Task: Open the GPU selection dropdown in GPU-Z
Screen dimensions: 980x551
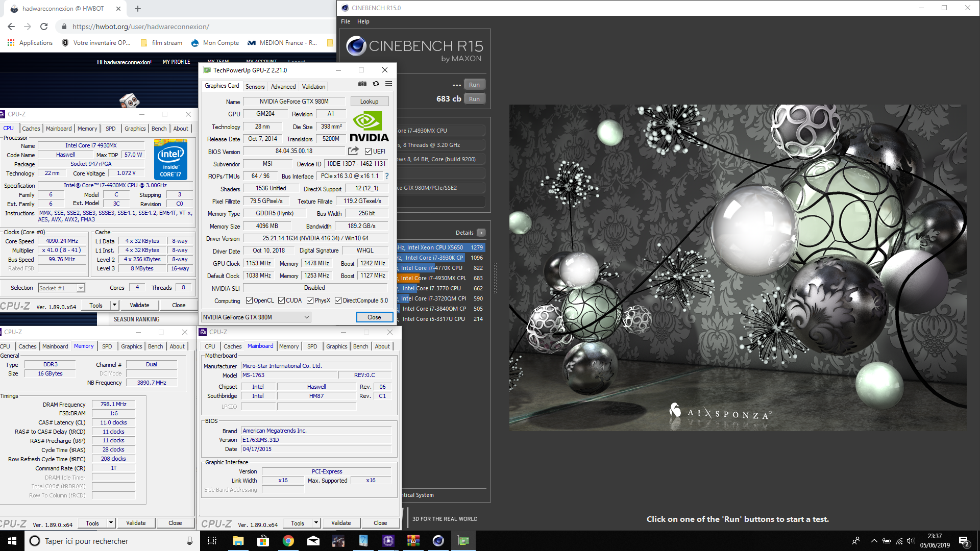Action: [x=256, y=317]
